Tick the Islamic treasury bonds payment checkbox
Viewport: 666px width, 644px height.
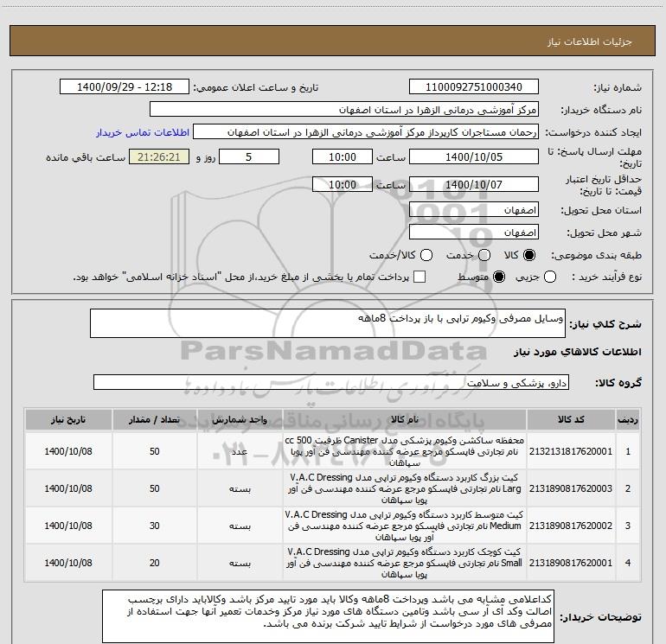tap(419, 277)
